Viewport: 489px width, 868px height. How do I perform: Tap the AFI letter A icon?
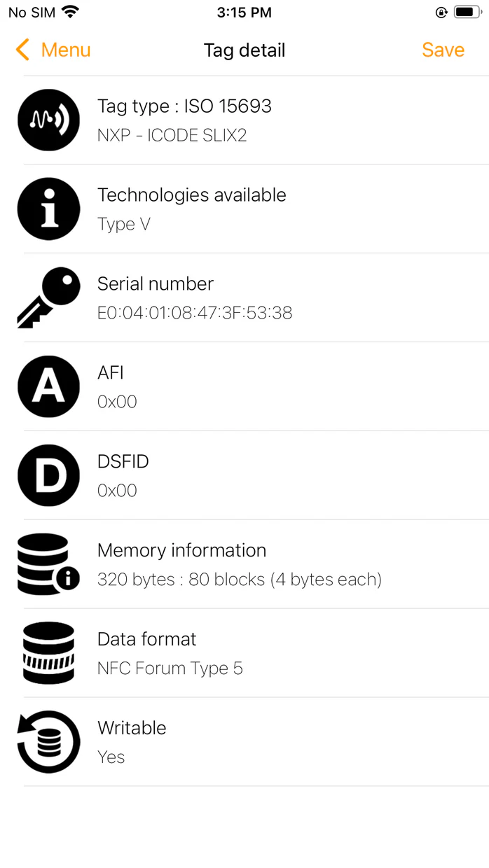pyautogui.click(x=48, y=387)
